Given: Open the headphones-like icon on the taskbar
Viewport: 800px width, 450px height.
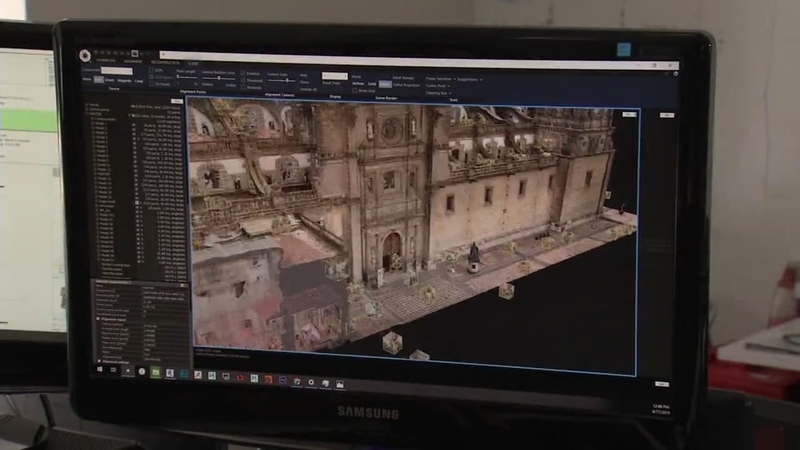Looking at the screenshot, I should pyautogui.click(x=297, y=381).
